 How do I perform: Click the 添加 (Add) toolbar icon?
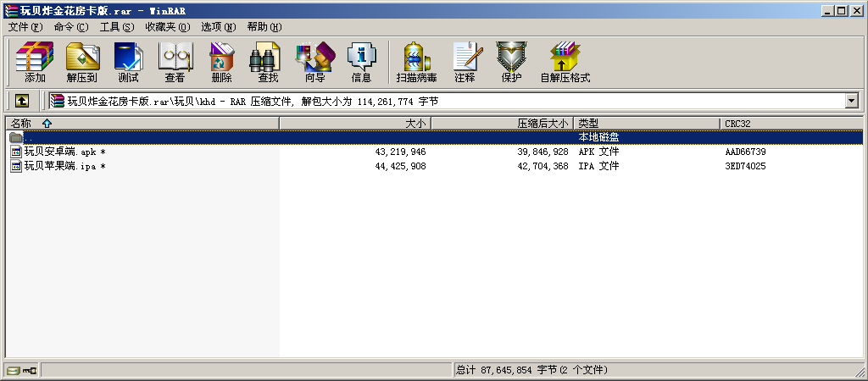(35, 62)
